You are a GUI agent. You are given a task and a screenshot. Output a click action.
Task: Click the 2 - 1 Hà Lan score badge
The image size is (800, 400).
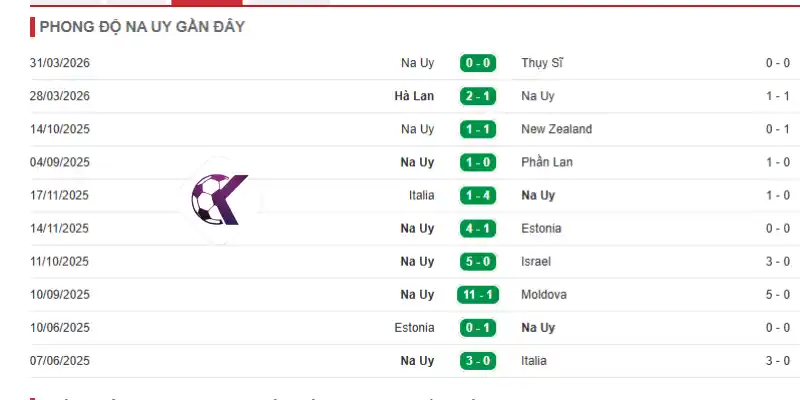coord(478,96)
